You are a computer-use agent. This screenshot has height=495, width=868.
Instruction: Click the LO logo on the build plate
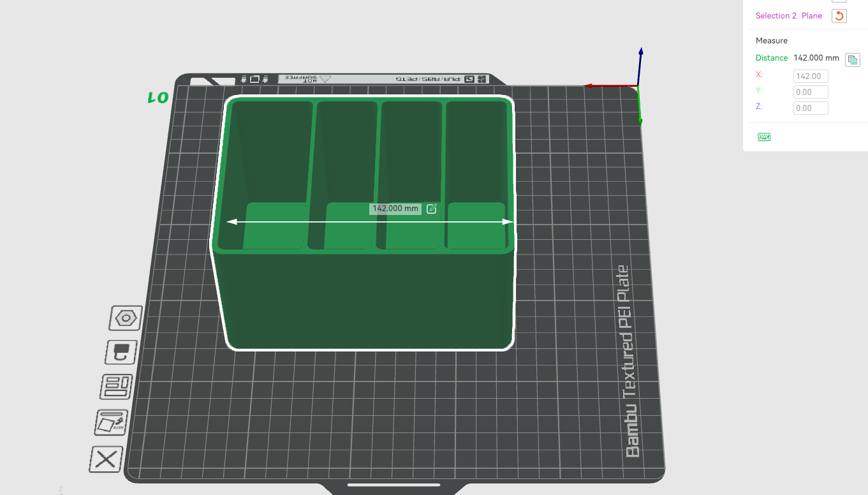(158, 98)
